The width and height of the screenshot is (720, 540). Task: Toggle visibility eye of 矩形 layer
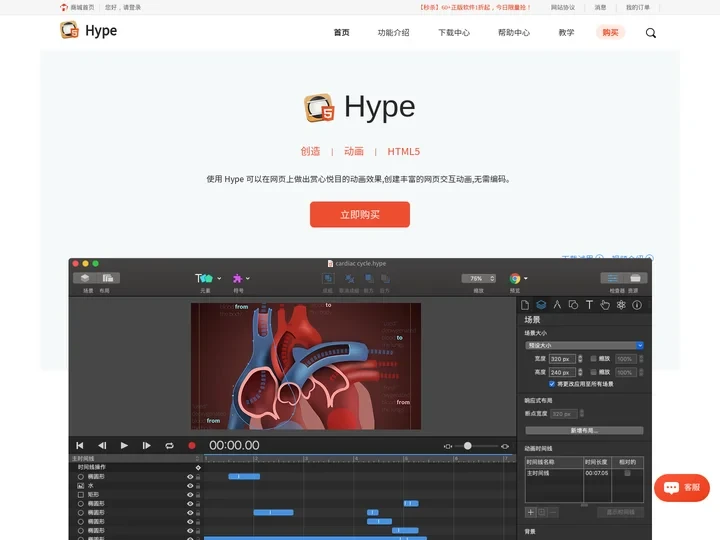tap(190, 495)
